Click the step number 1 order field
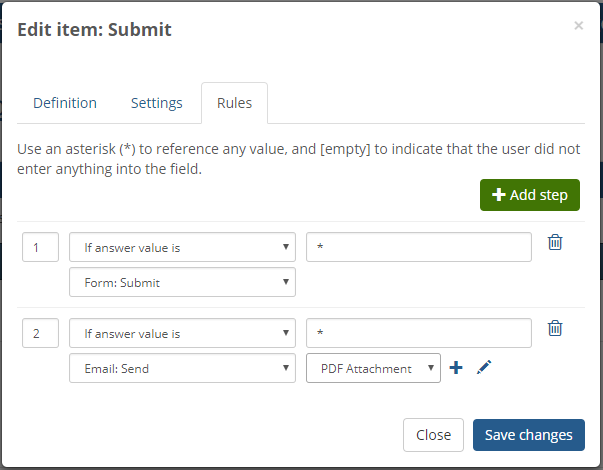 [x=40, y=247]
